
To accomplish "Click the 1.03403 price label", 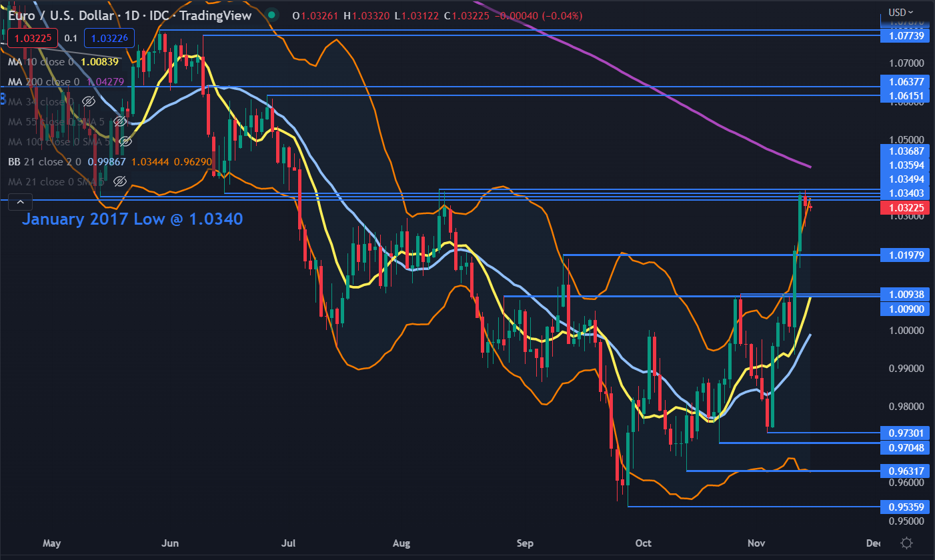I will pyautogui.click(x=905, y=193).
